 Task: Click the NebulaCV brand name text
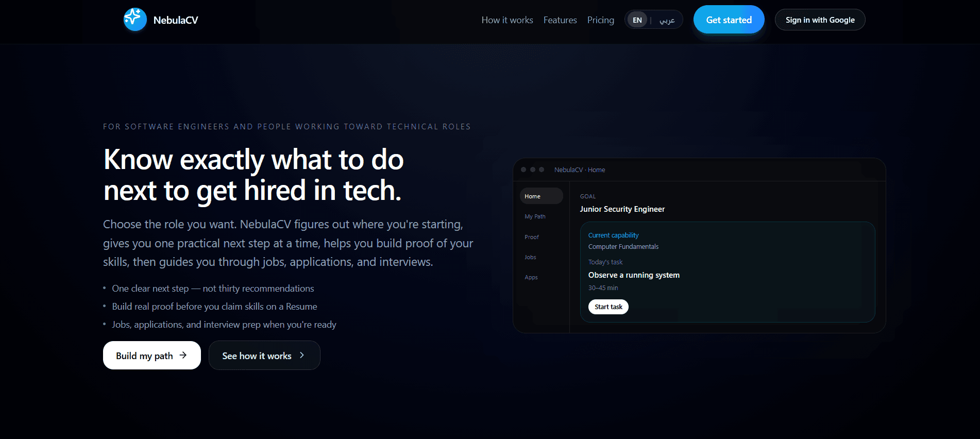click(176, 20)
